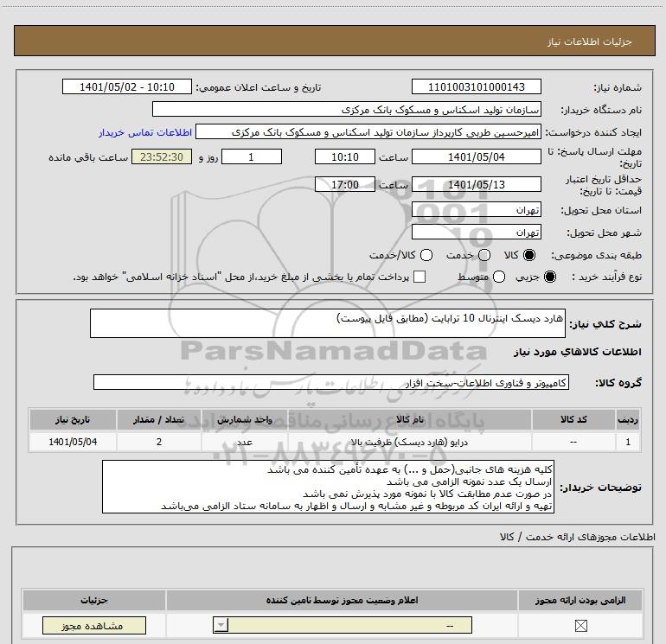Image resolution: width=666 pixels, height=644 pixels.
Task: Select the کالا radio button
Action: pyautogui.click(x=529, y=255)
